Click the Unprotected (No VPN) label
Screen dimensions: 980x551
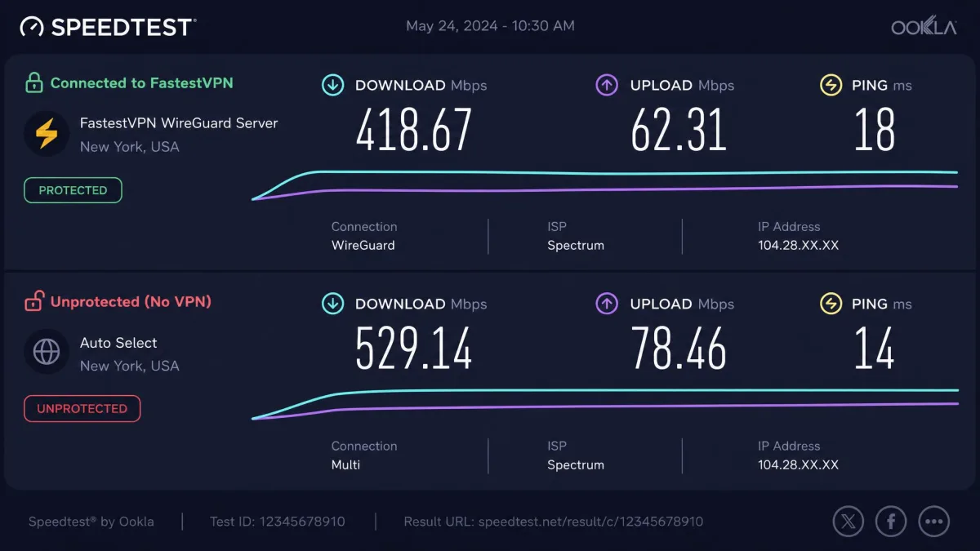click(x=131, y=302)
